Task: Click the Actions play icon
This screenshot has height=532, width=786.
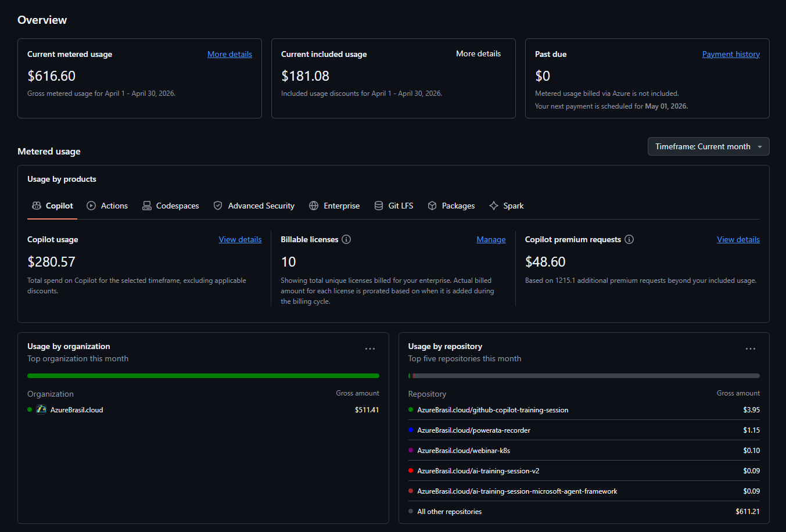Action: pos(91,206)
